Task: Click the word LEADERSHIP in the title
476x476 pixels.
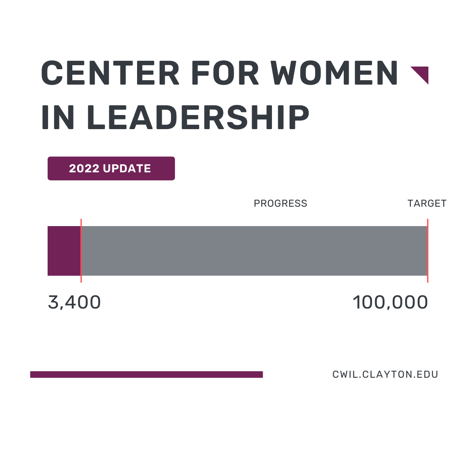Action: click(x=198, y=117)
